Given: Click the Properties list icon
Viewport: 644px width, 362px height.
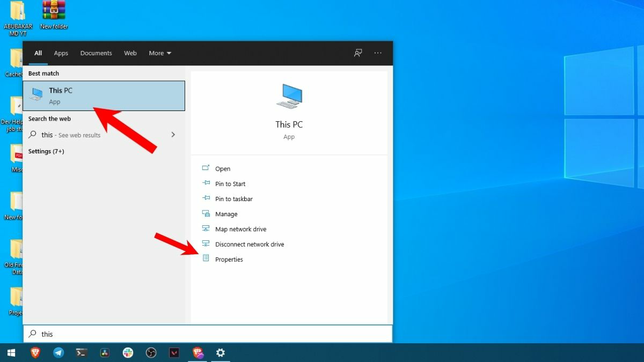Looking at the screenshot, I should click(x=206, y=258).
